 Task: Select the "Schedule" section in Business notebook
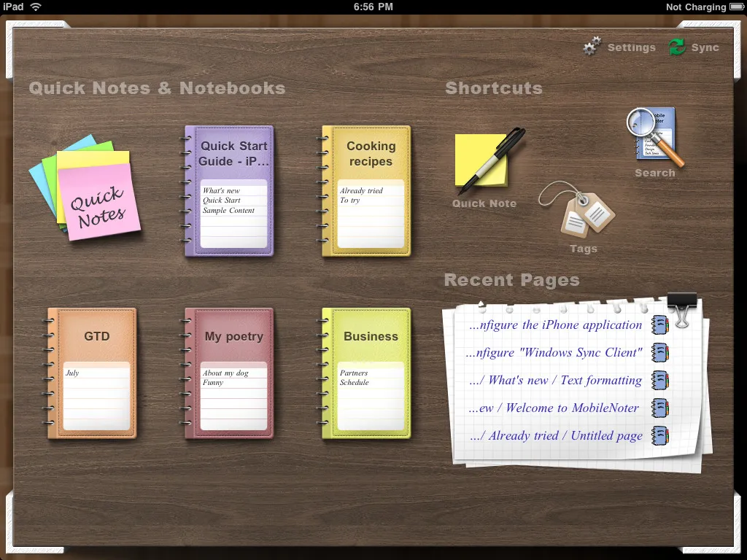[355, 383]
